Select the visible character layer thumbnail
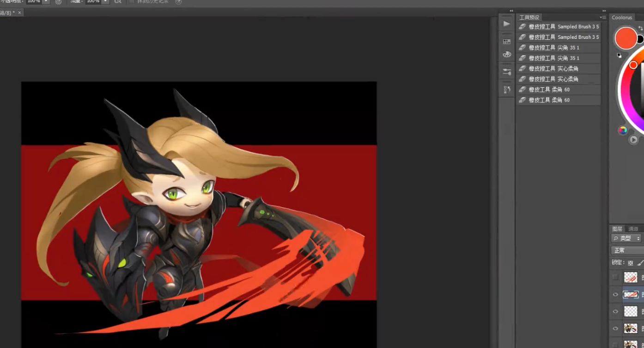Image resolution: width=644 pixels, height=348 pixels. click(x=631, y=329)
